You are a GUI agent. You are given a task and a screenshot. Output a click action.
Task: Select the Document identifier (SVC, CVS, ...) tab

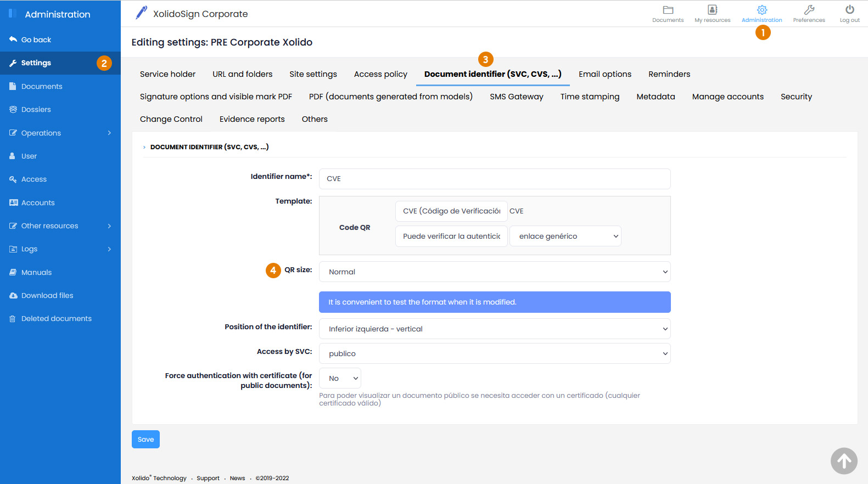[x=493, y=74]
